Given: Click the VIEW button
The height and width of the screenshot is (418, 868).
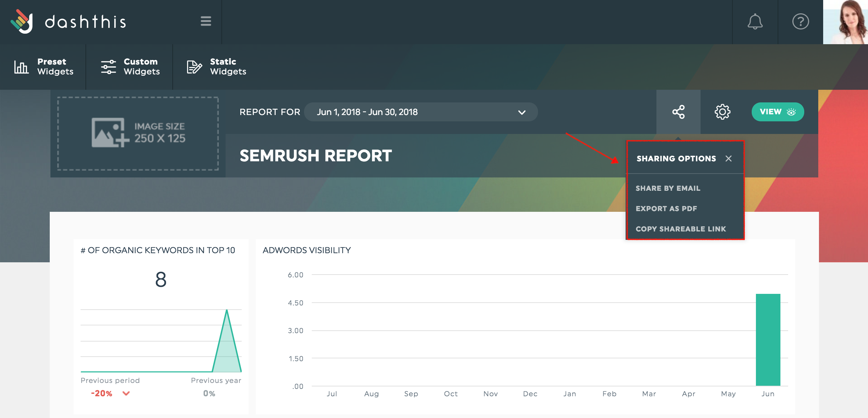Looking at the screenshot, I should click(x=778, y=112).
